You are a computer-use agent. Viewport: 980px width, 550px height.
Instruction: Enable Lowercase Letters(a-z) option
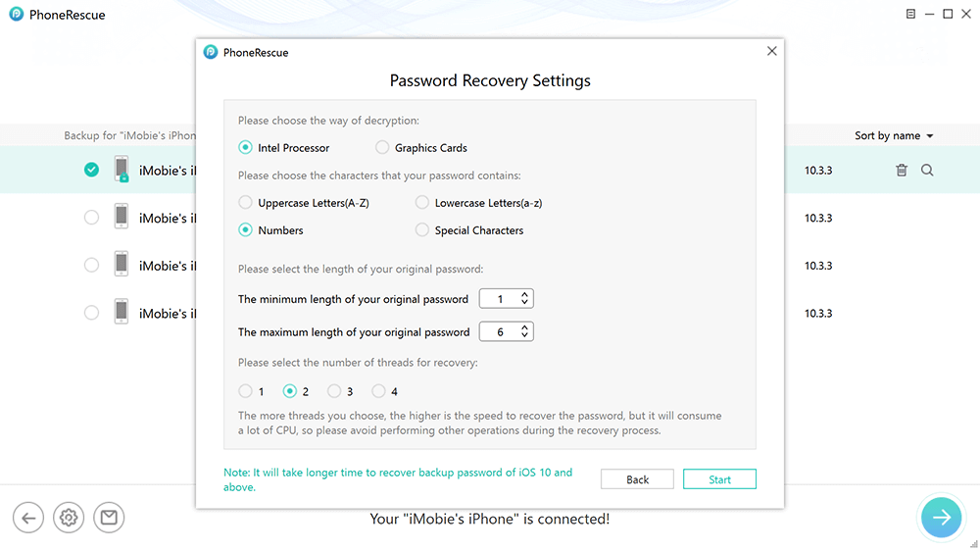click(422, 203)
